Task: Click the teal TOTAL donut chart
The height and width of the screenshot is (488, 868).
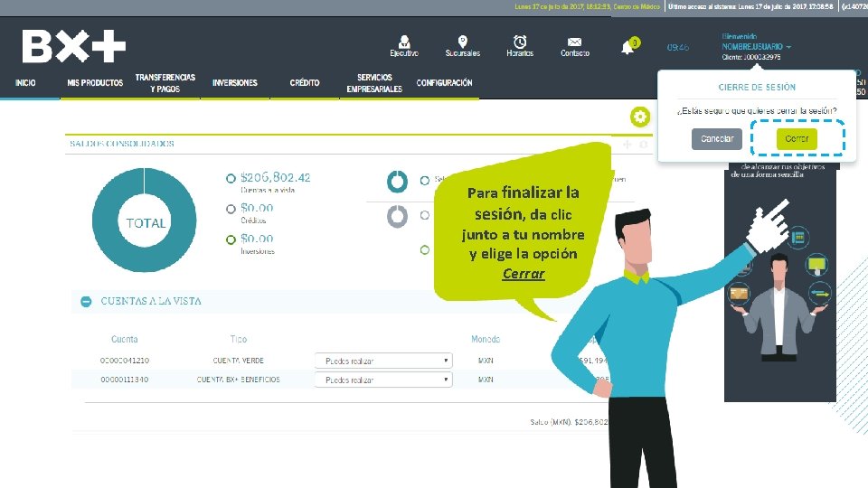Action: pyautogui.click(x=144, y=221)
